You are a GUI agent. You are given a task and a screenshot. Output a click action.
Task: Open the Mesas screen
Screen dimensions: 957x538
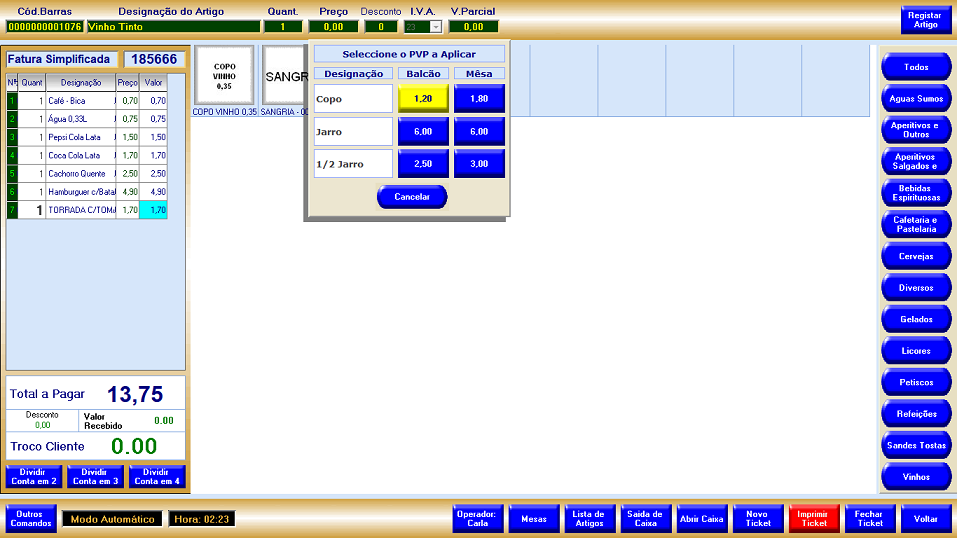pos(534,519)
